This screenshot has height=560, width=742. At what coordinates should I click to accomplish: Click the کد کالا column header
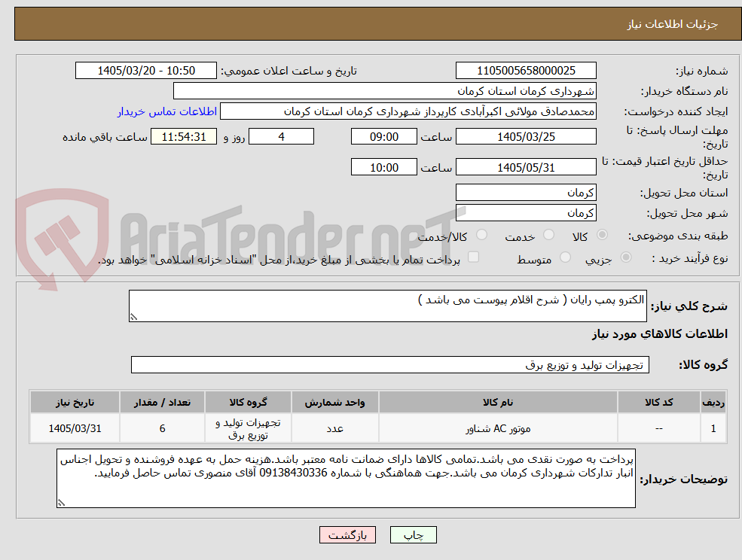(x=658, y=402)
